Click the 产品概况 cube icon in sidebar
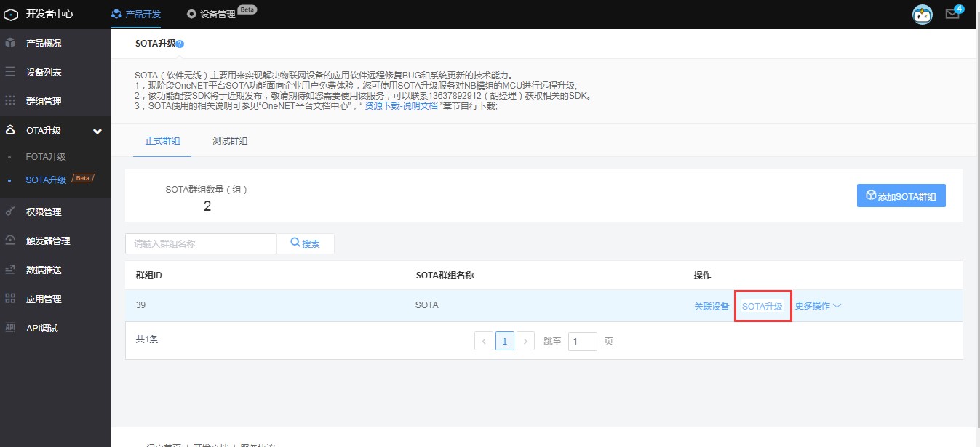Viewport: 980px width, 447px height. pyautogui.click(x=10, y=43)
